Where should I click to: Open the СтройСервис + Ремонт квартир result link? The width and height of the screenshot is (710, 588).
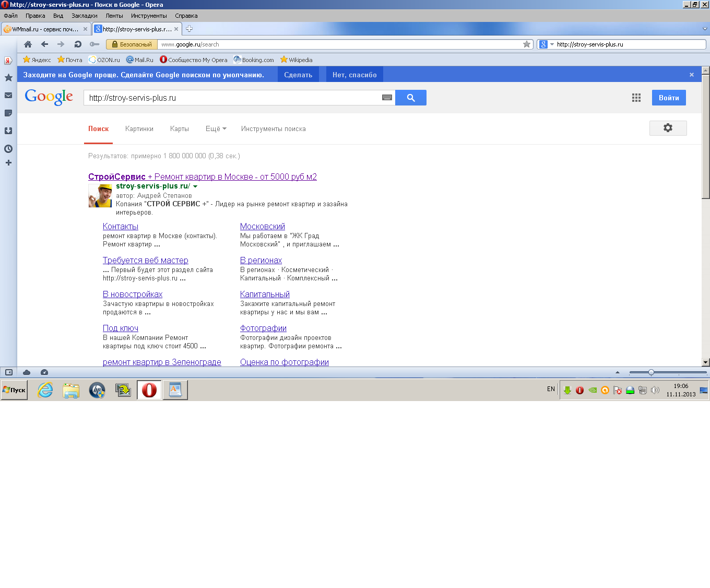[203, 177]
